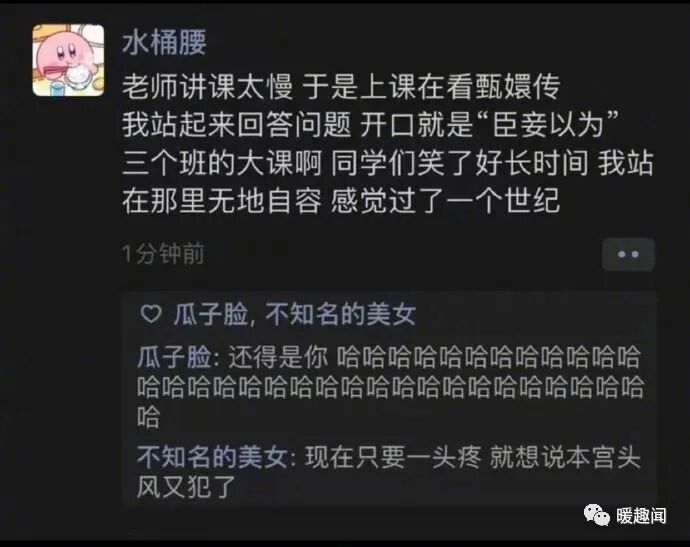Open 不知名的美女 from the likes list

point(341,315)
